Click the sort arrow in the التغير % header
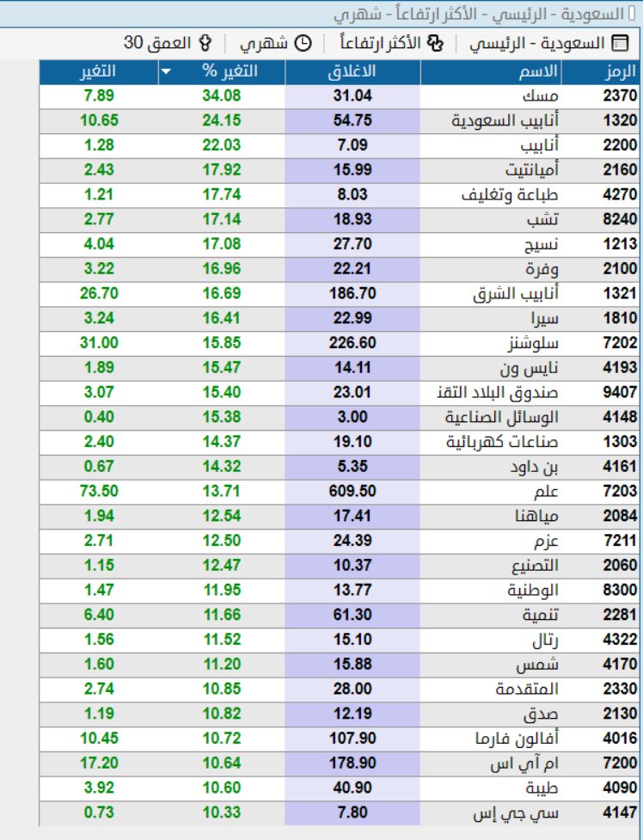The width and height of the screenshot is (643, 840). pos(166,71)
